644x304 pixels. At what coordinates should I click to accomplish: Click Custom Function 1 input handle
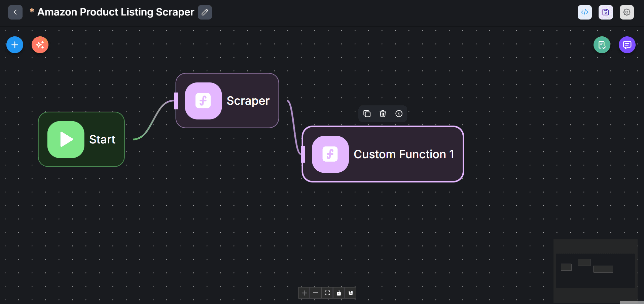(x=303, y=154)
